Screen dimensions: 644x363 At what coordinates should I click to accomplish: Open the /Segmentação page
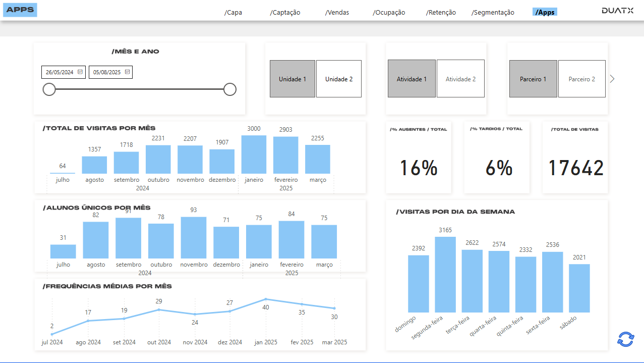pos(493,12)
